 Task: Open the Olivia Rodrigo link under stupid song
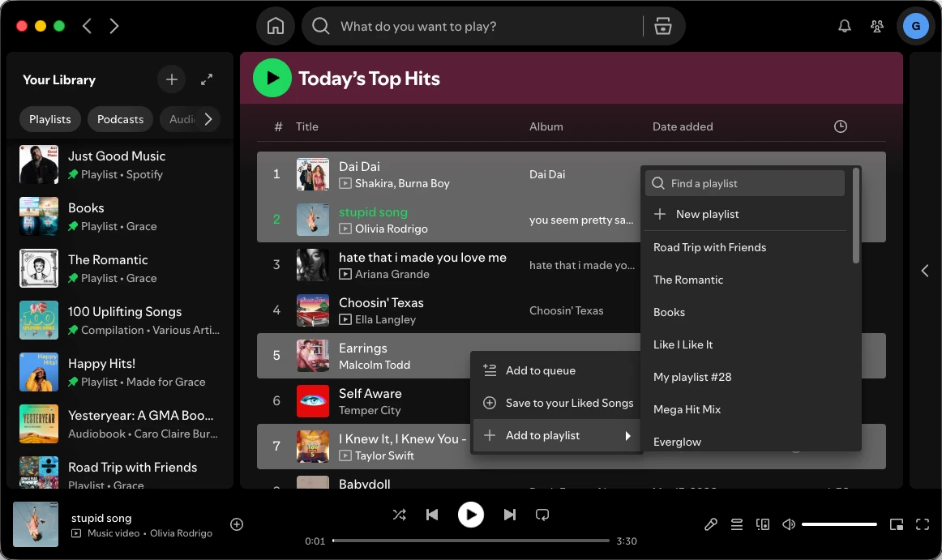click(391, 229)
